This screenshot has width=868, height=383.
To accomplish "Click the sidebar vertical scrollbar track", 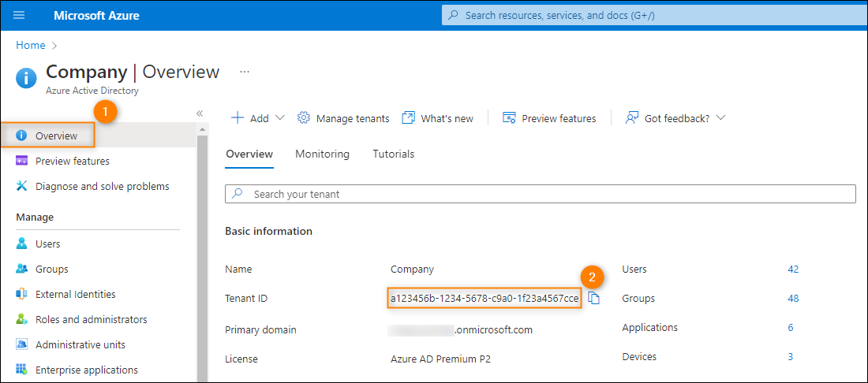I will click(x=202, y=258).
